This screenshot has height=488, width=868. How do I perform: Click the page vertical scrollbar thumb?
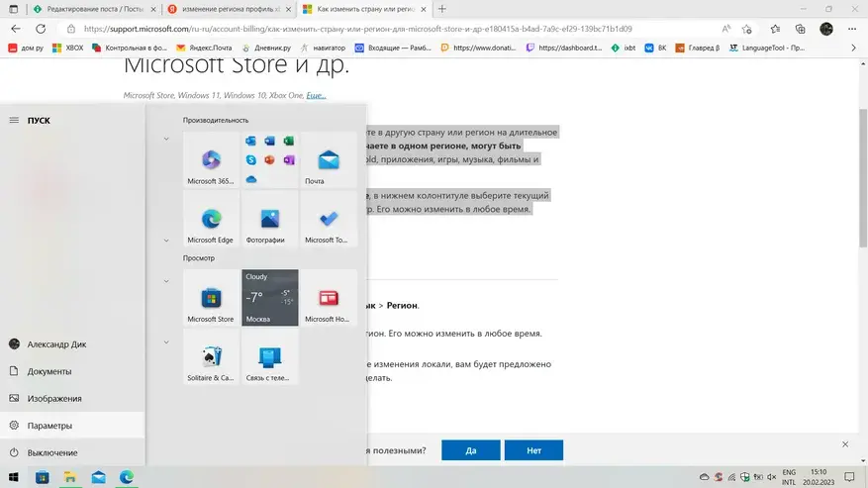pos(863,177)
